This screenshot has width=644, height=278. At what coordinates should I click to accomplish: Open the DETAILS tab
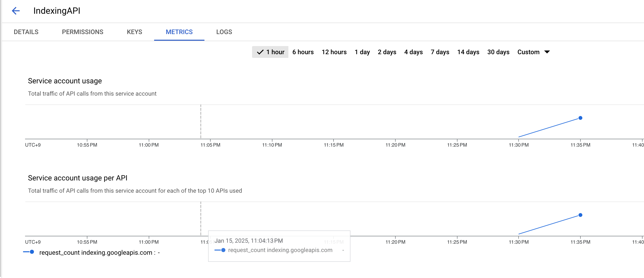[x=26, y=32]
